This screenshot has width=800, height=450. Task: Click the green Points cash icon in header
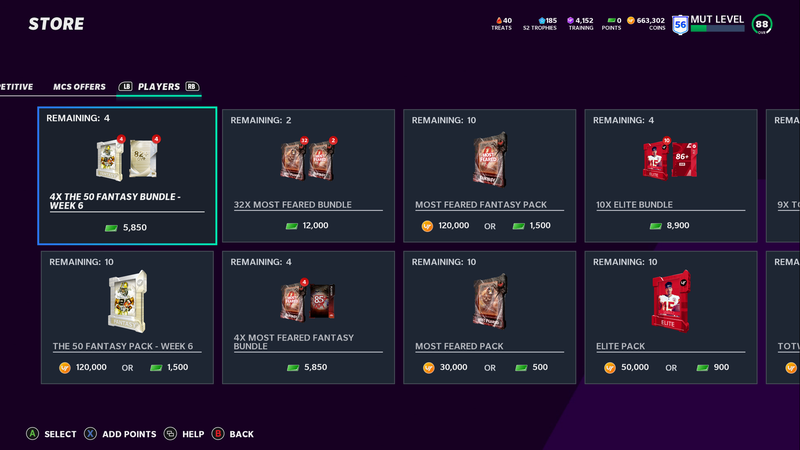[611, 20]
